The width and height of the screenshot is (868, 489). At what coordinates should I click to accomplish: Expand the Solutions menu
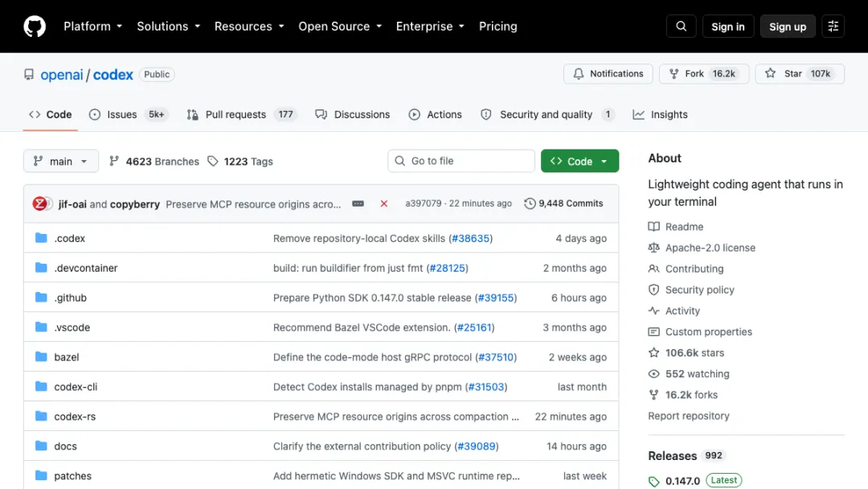[169, 26]
